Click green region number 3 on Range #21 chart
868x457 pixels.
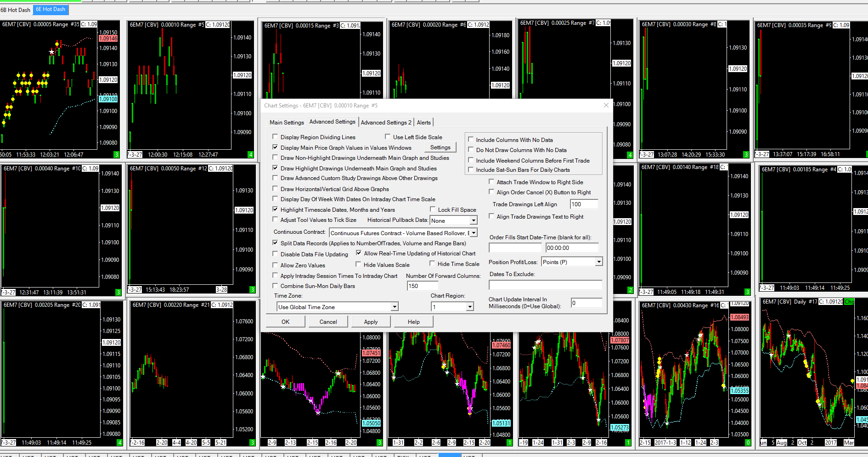[x=252, y=442]
